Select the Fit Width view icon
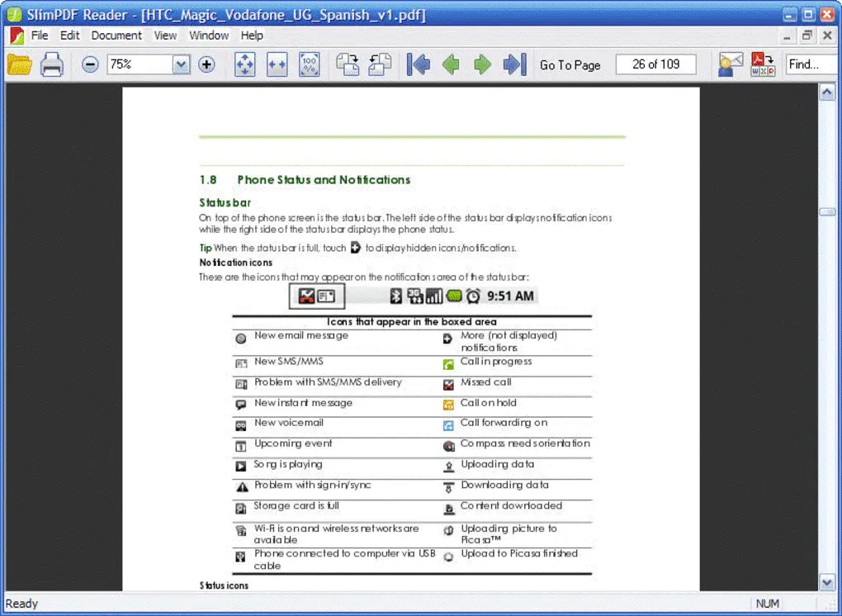 (277, 64)
